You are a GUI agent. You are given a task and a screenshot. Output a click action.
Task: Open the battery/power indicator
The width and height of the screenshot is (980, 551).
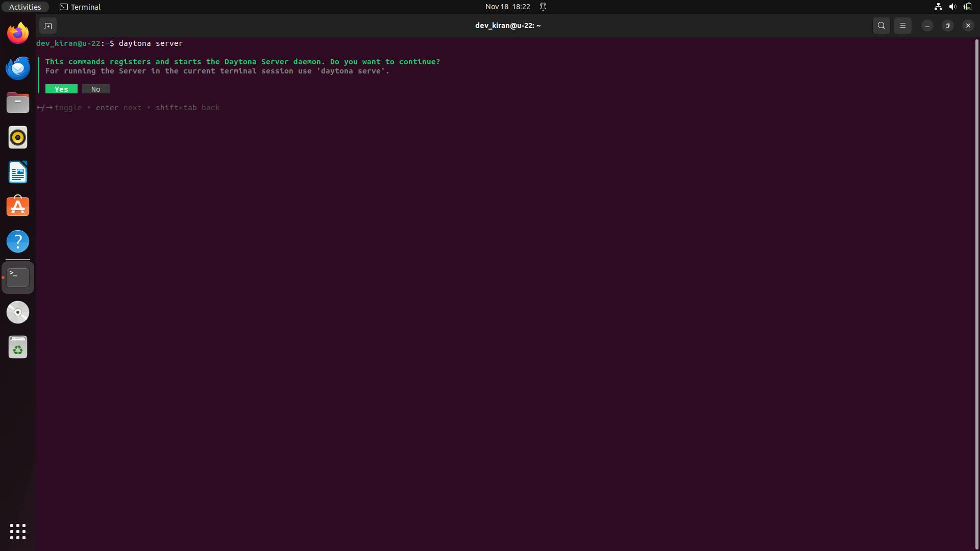point(967,7)
